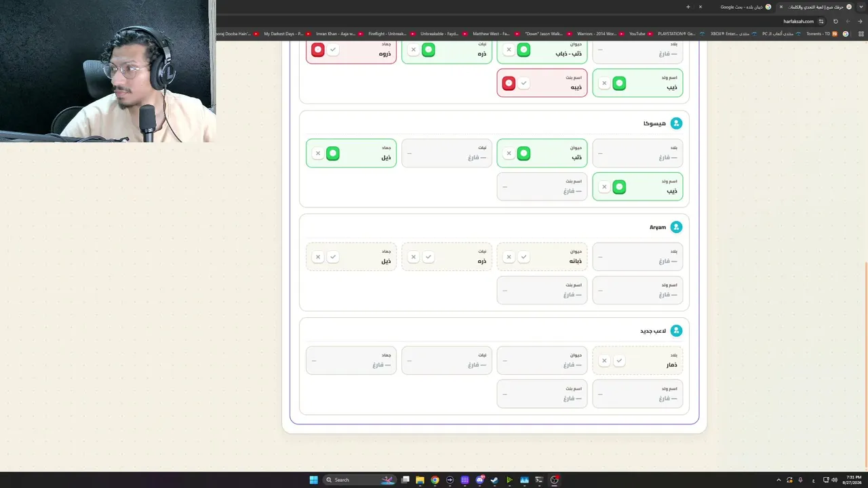The height and width of the screenshot is (488, 868).
Task: Reject the ذمار country answer of لاعب جديد
Action: click(x=604, y=361)
